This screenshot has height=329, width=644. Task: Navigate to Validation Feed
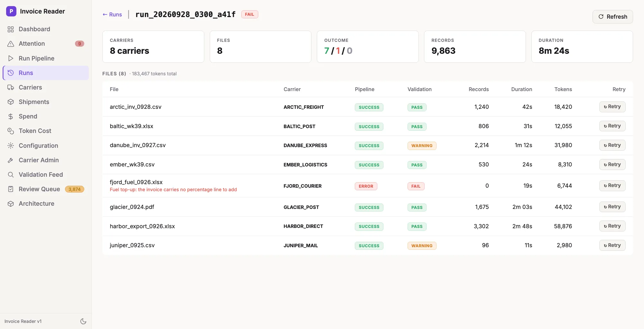[x=46, y=175]
